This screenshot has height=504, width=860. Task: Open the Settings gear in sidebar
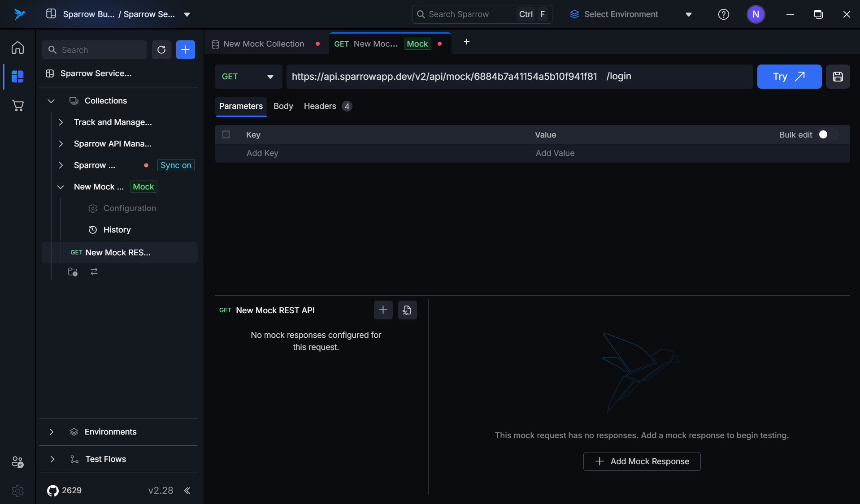pyautogui.click(x=17, y=491)
